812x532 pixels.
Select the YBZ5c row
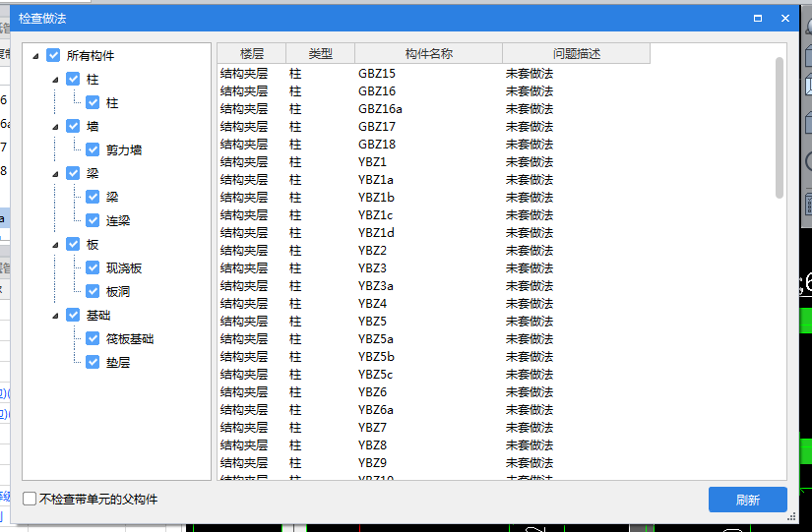pyautogui.click(x=434, y=374)
